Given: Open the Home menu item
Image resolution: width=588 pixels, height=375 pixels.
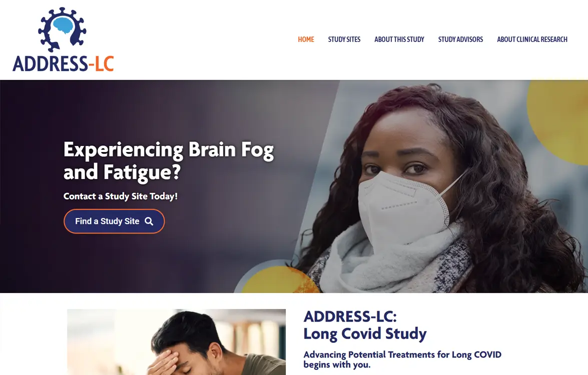Looking at the screenshot, I should pyautogui.click(x=306, y=39).
